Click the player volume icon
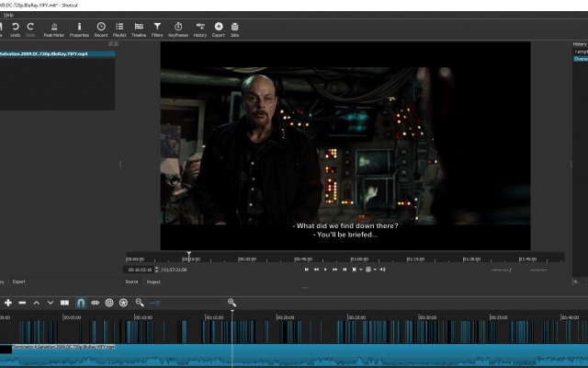Screen dimensions: 588x368 tap(382, 270)
